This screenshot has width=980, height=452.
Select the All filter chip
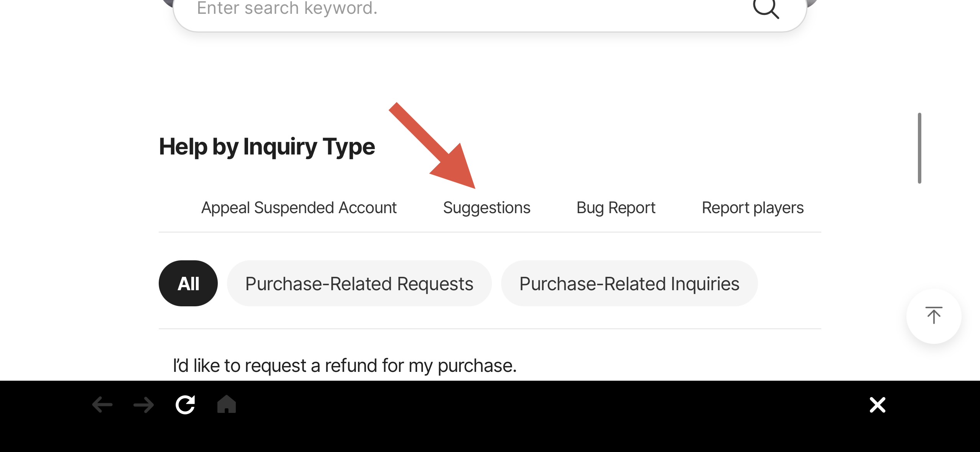[188, 284]
